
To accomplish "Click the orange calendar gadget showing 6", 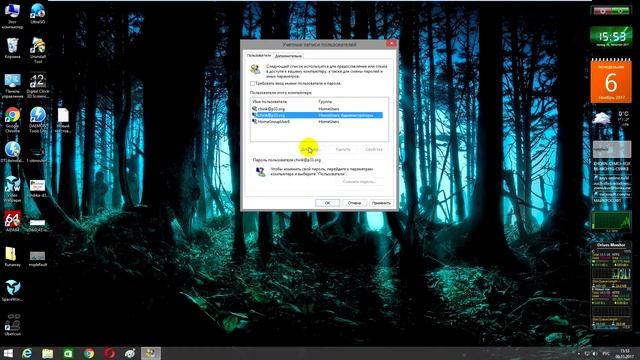I will [611, 82].
